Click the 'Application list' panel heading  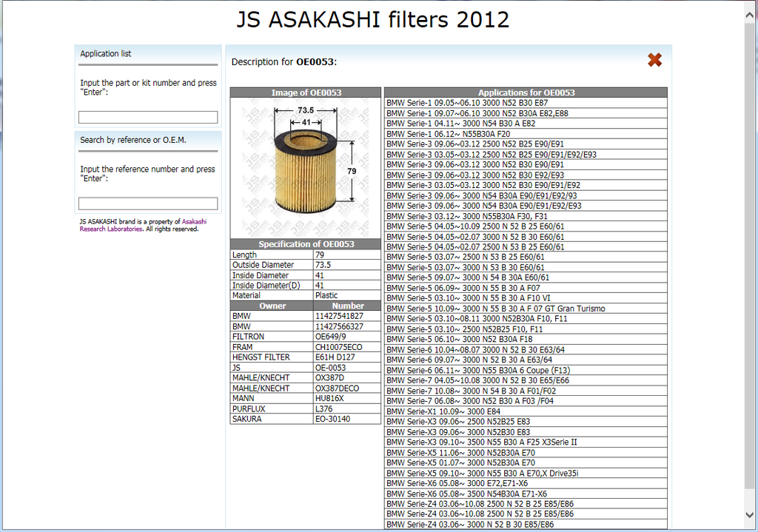[x=105, y=53]
